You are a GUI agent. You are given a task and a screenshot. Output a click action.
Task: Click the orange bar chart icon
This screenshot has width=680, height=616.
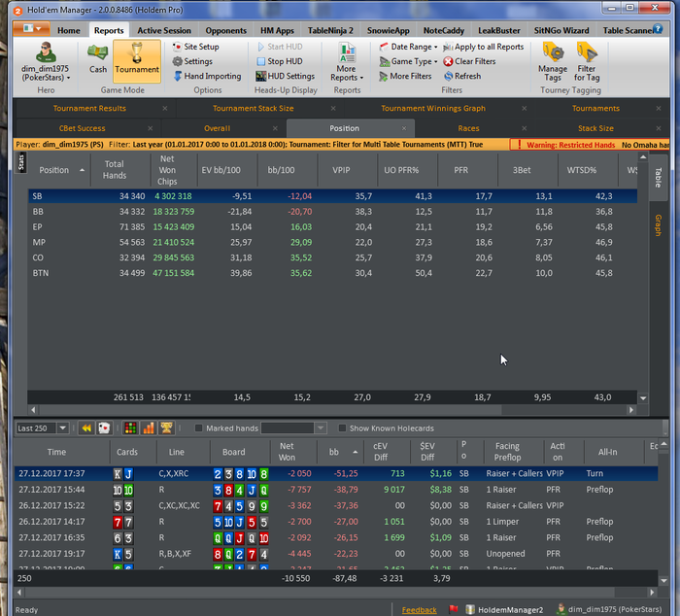pos(149,428)
